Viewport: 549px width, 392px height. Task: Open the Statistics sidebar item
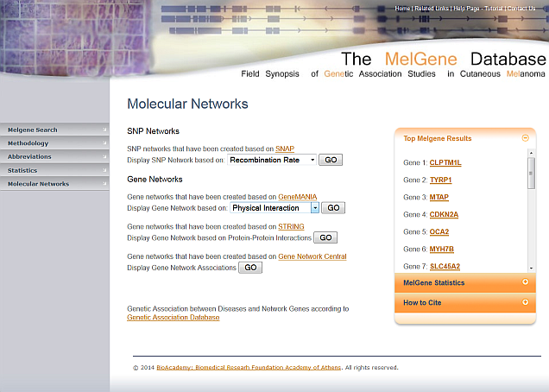tap(54, 170)
